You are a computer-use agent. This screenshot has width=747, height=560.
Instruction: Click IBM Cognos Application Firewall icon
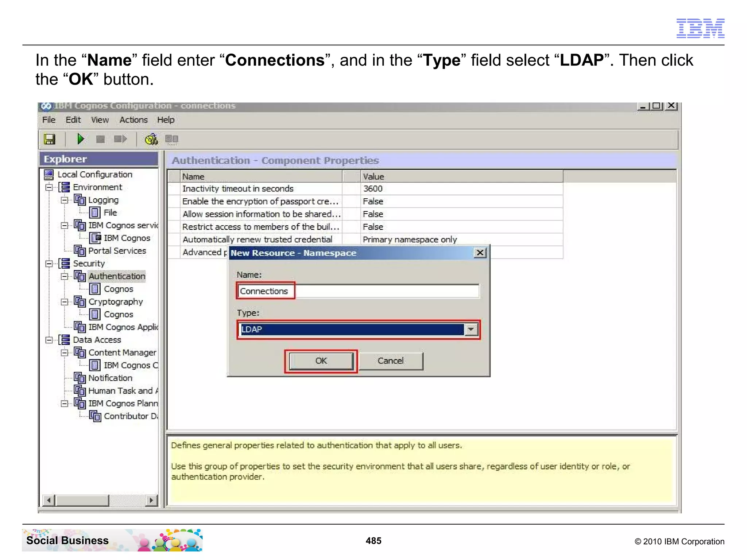click(x=80, y=327)
